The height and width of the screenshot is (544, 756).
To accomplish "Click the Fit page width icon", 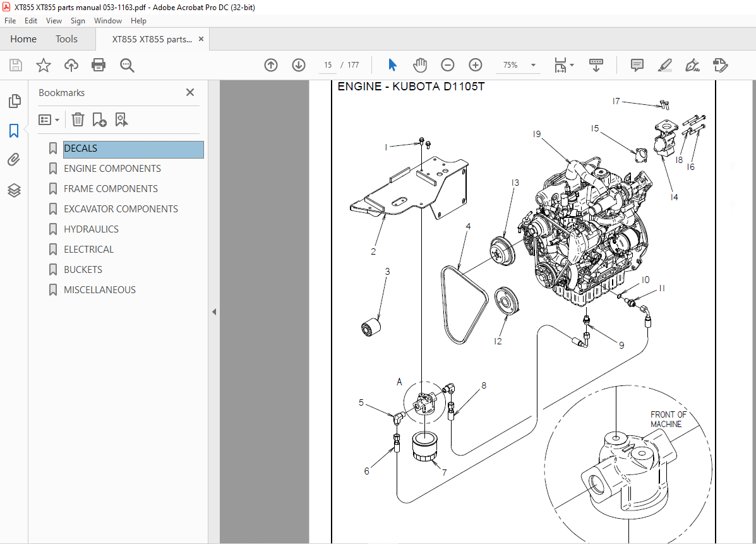I will click(x=560, y=65).
